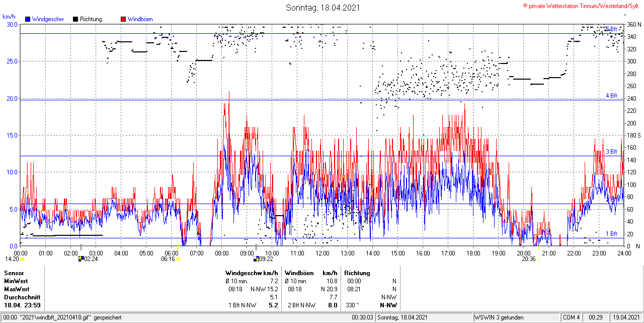Click the 22:00 tick label on x-axis
This screenshot has width=644, height=323.
pos(574,253)
